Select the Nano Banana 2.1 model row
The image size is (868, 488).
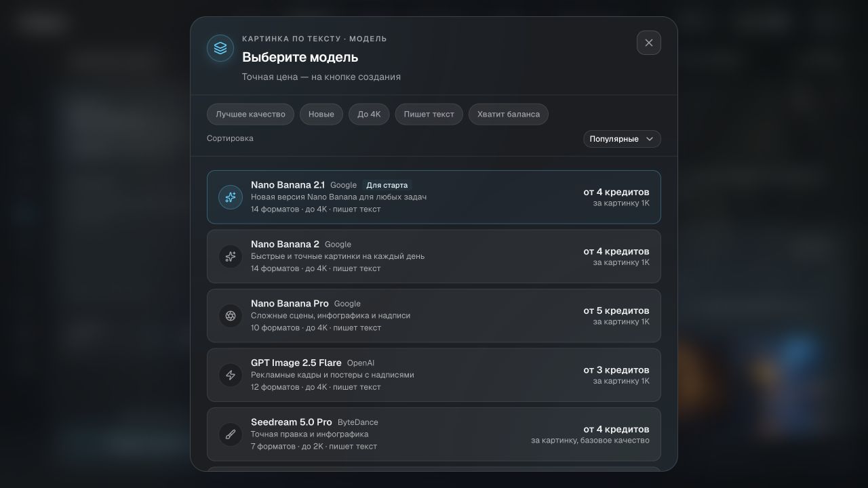pos(434,197)
